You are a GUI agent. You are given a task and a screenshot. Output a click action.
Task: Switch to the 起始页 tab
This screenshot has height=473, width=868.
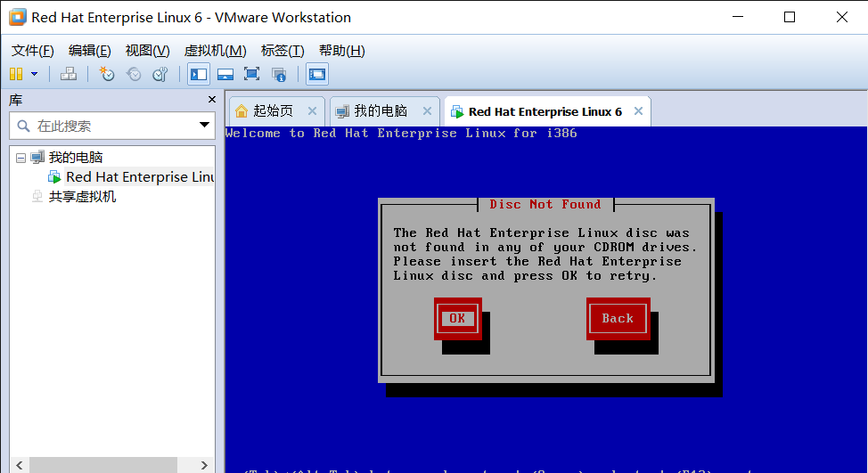click(x=273, y=111)
